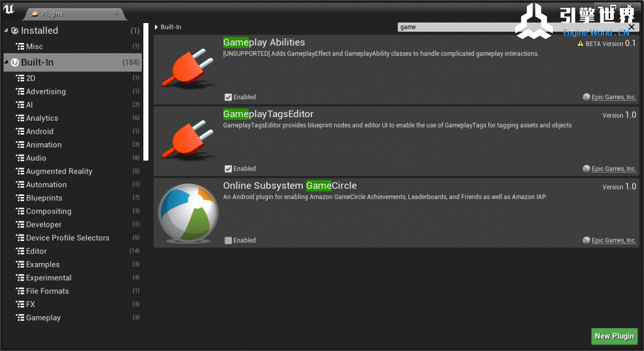Select the Installed category row
Image resolution: width=644 pixels, height=351 pixels.
(72, 31)
